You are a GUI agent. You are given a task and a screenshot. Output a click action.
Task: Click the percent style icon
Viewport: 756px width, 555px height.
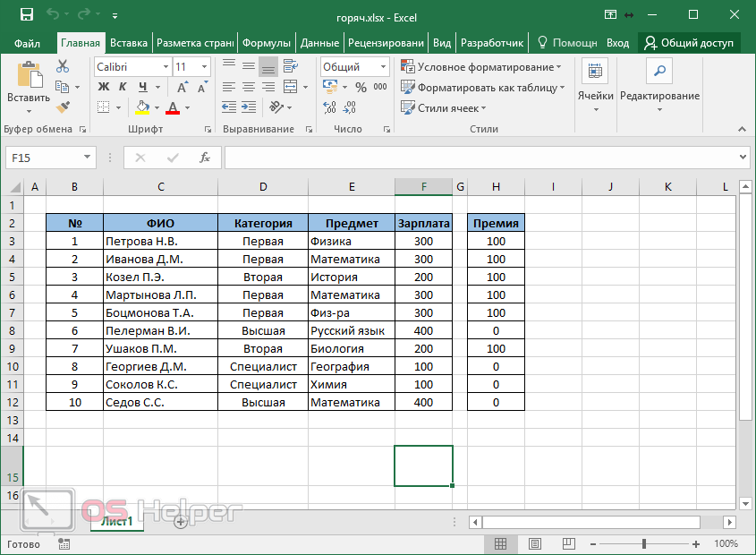pyautogui.click(x=361, y=87)
